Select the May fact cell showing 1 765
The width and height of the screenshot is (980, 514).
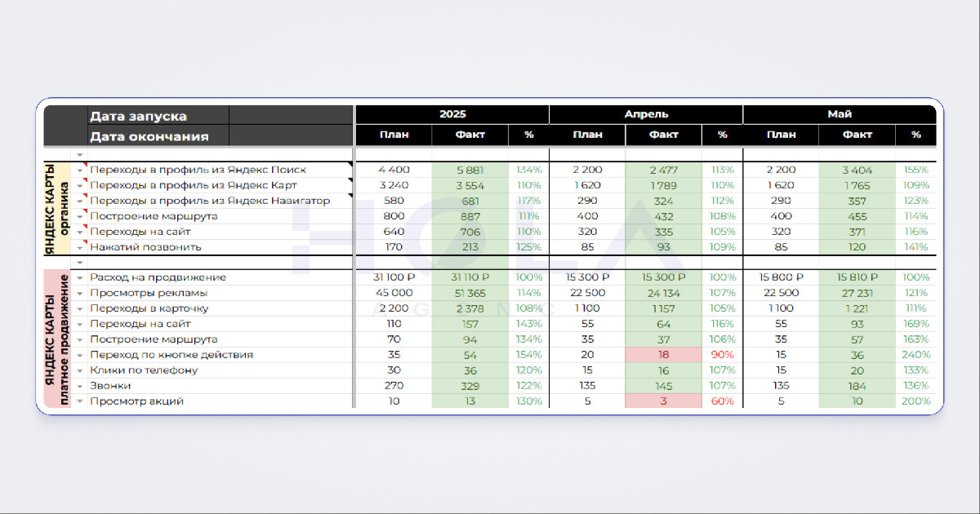pyautogui.click(x=857, y=185)
